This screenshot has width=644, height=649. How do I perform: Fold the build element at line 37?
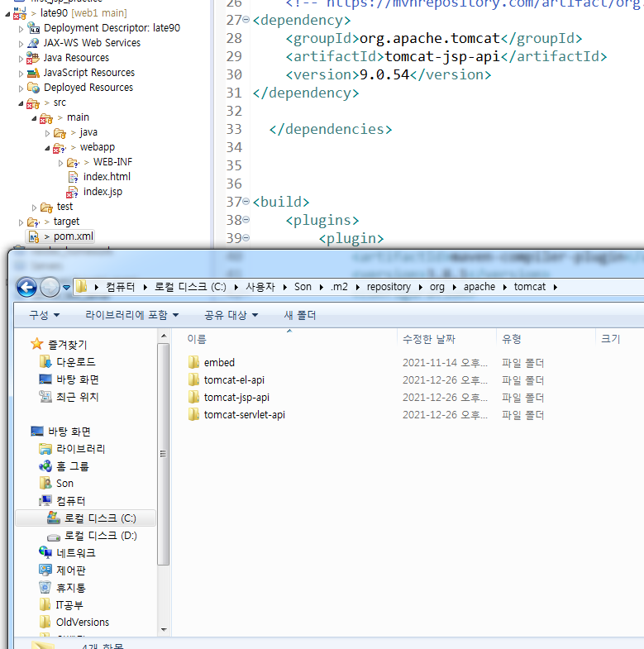(246, 202)
